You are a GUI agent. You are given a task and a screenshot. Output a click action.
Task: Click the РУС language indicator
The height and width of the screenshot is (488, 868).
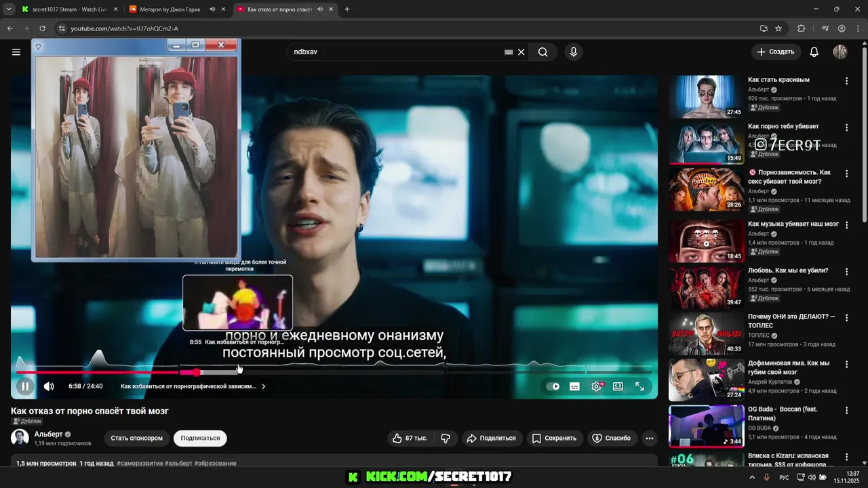coord(784,477)
